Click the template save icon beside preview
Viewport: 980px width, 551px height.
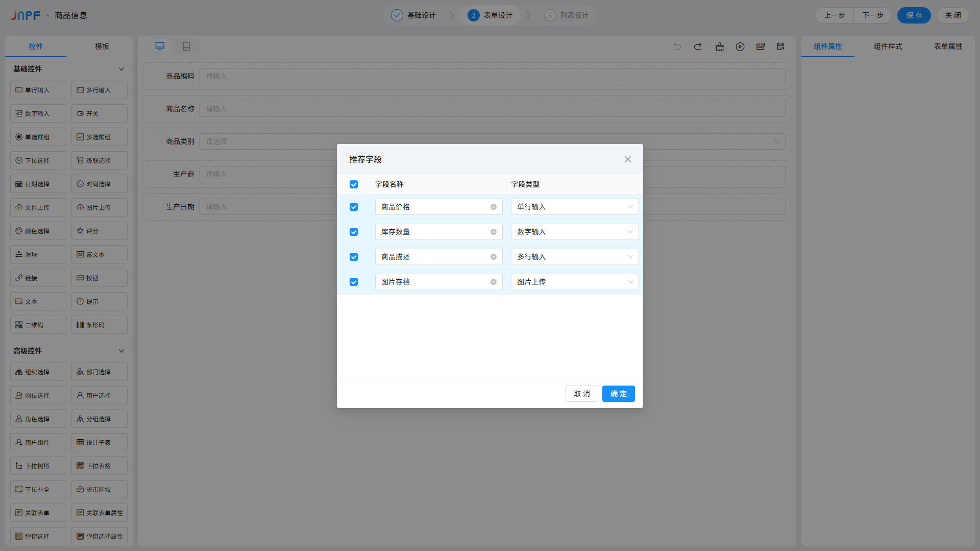click(761, 46)
